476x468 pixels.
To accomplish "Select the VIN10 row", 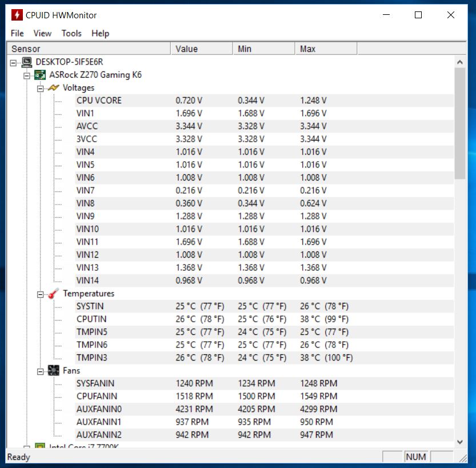I will (264, 229).
